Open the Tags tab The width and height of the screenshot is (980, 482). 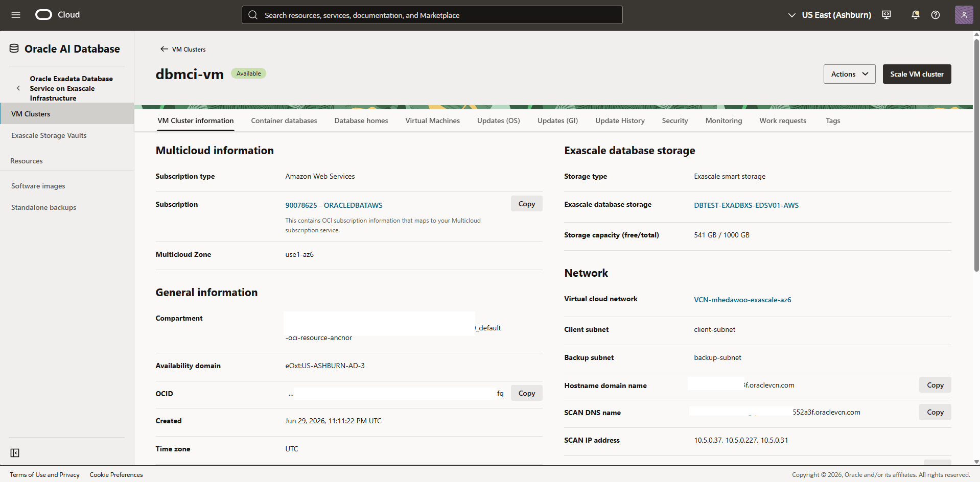[833, 120]
